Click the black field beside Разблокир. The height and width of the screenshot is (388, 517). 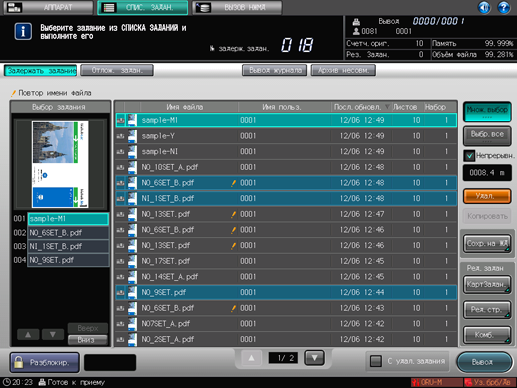[x=110, y=363]
